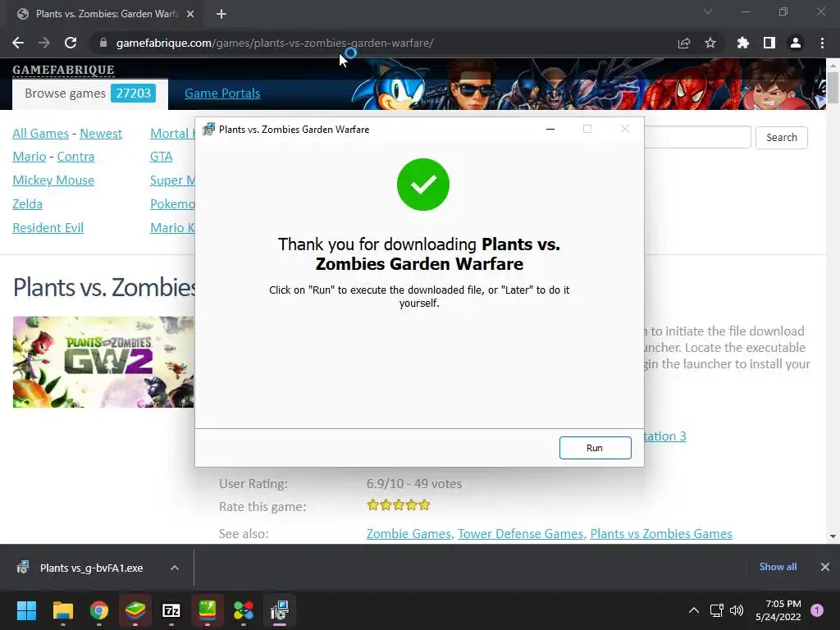This screenshot has width=840, height=630.
Task: Open 7-Zip from the taskbar
Action: coord(171,610)
